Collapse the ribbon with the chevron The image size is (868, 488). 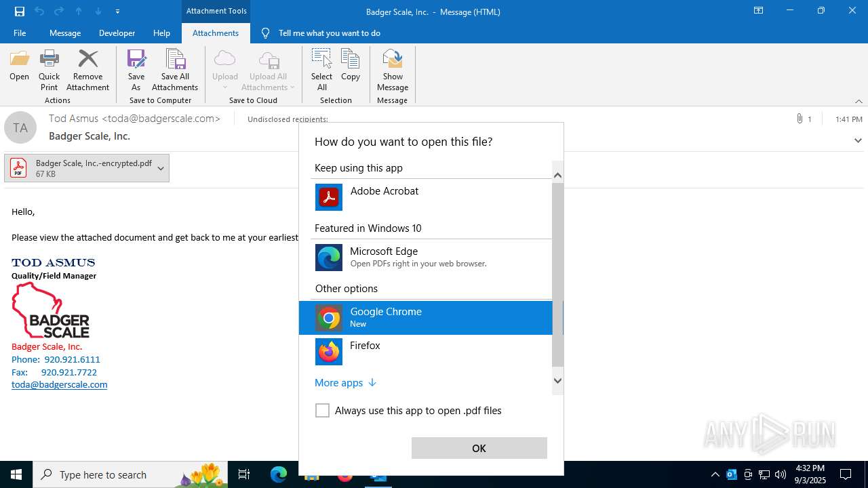pyautogui.click(x=859, y=101)
